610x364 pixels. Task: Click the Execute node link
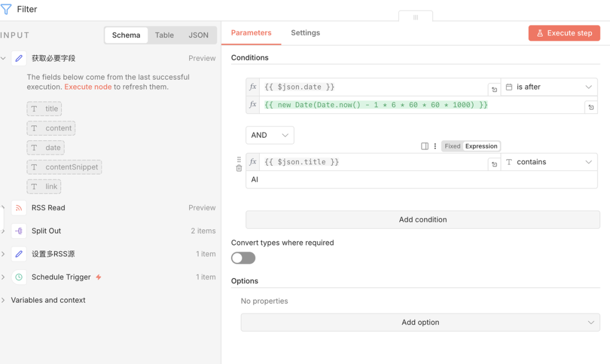(x=88, y=87)
